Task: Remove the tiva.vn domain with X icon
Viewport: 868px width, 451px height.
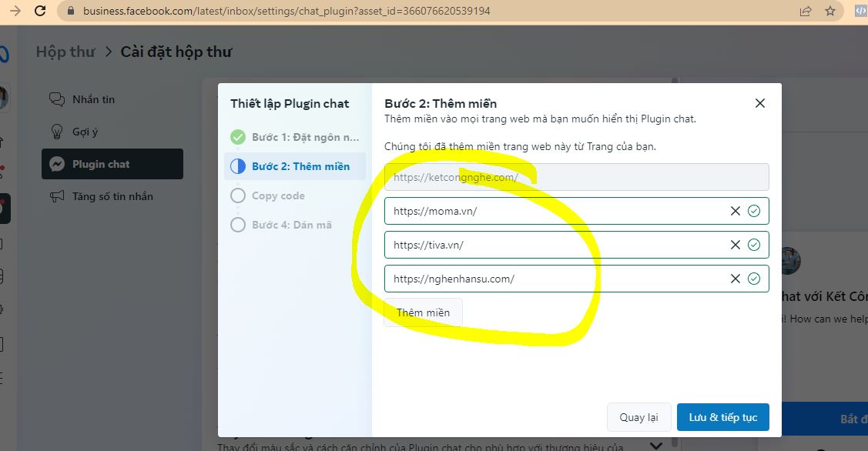Action: click(x=736, y=245)
